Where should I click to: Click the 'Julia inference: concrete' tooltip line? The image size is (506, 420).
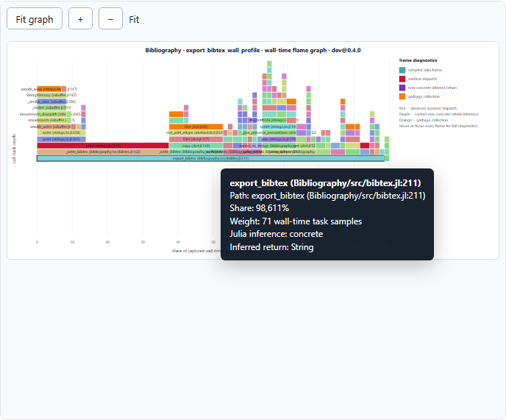coord(277,234)
